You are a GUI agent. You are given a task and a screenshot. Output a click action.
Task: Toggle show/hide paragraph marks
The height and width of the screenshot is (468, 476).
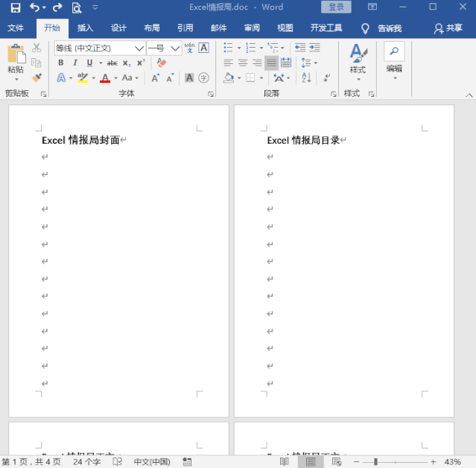[326, 78]
